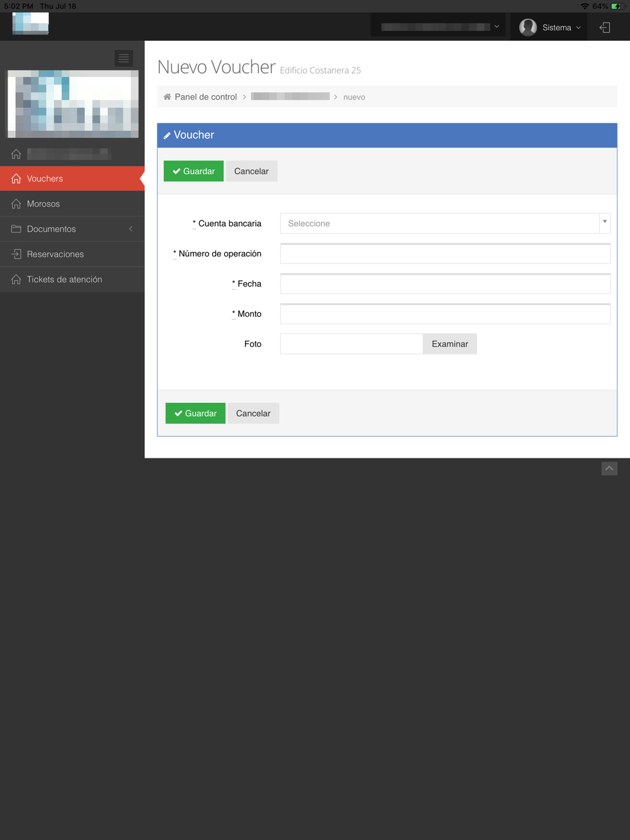Focus the Número de operación input field
The height and width of the screenshot is (840, 630).
point(445,254)
